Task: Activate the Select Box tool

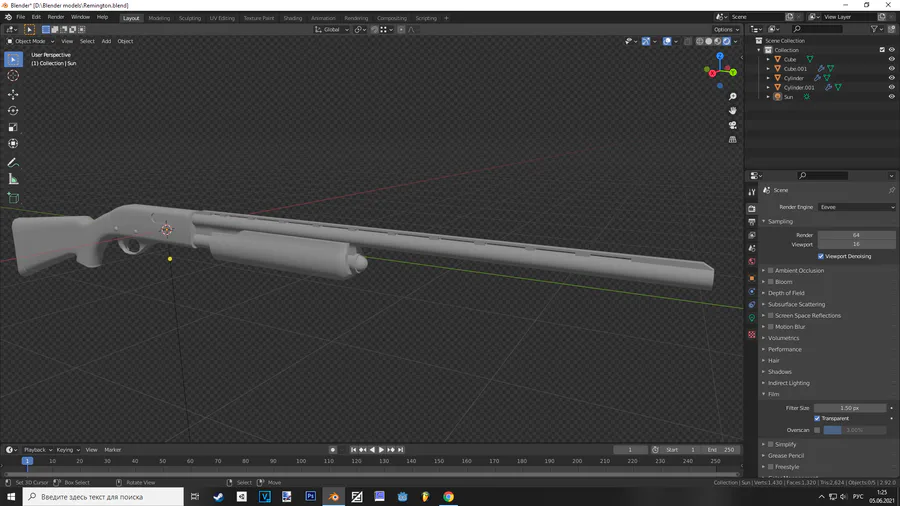Action: click(13, 59)
